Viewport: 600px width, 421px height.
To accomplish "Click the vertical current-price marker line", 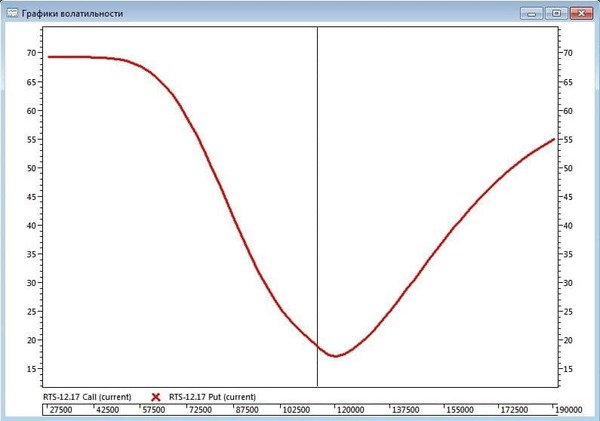I will tap(317, 207).
